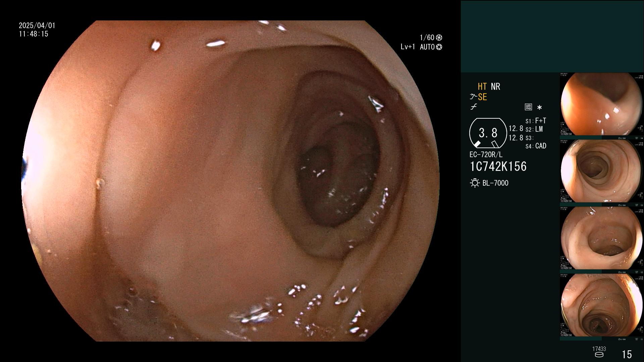The height and width of the screenshot is (362, 644).
Task: Click the Lv+1 brightness level
Action: [x=408, y=47]
